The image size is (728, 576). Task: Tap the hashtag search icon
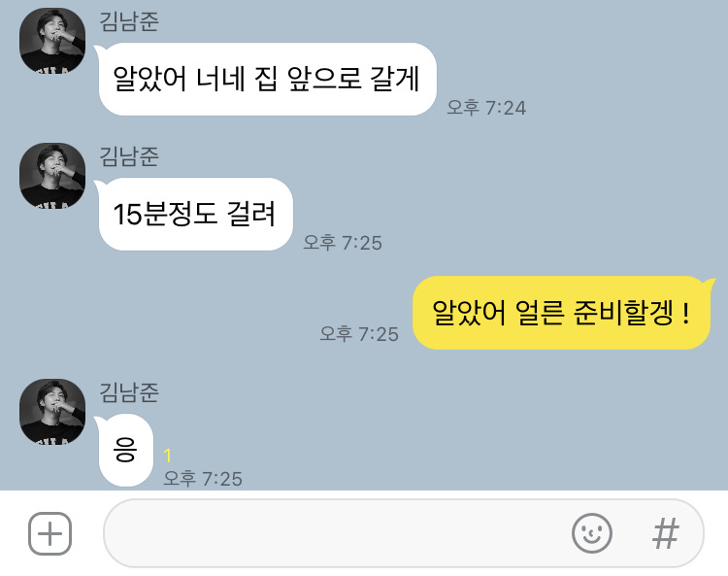665,533
